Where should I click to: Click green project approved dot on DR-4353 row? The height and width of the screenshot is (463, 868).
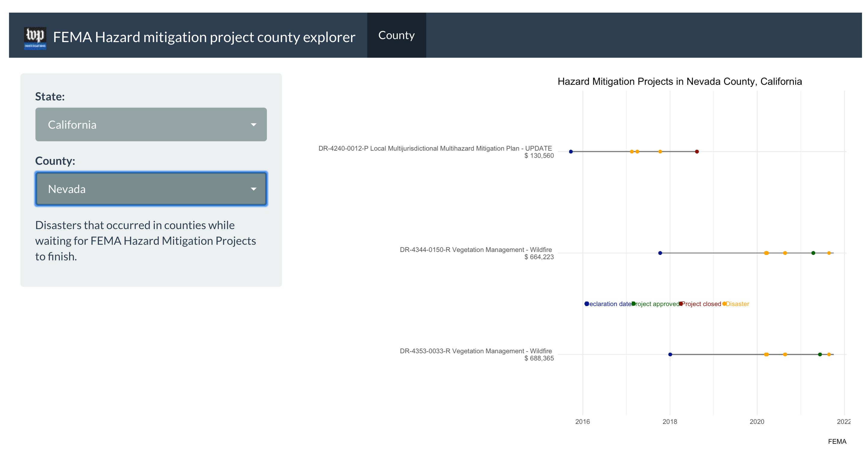click(x=820, y=354)
